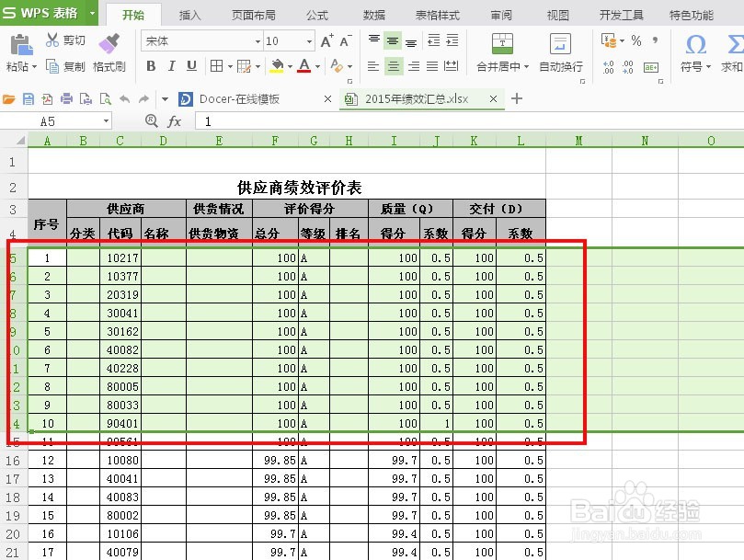Screen dimensions: 744x560
Task: Click the clear formatting eraser icon
Action: pos(337,66)
